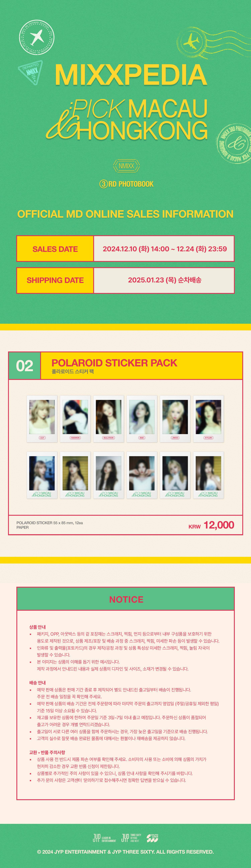Click the white airplane stamp icon
This screenshot has width=251, height=868.
pos(37,37)
